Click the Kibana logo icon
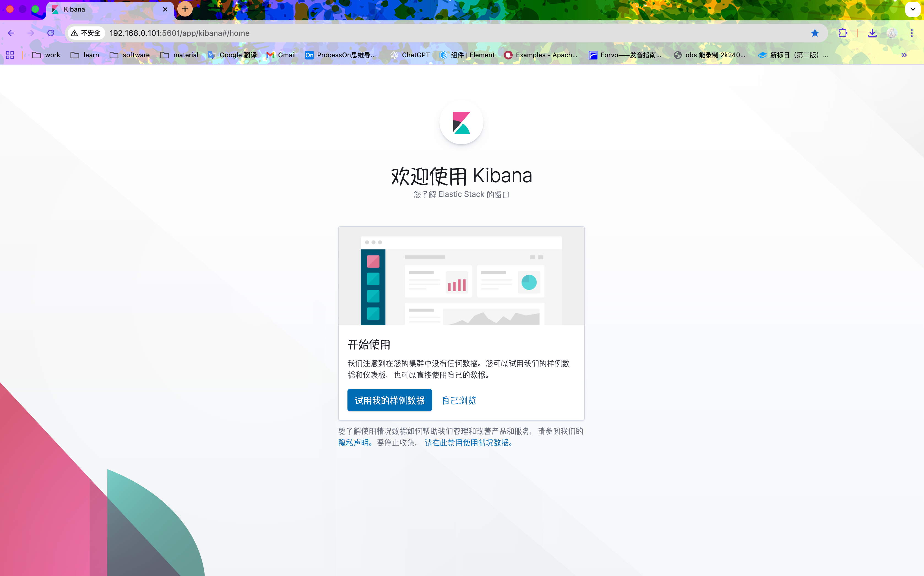924x576 pixels. click(461, 123)
